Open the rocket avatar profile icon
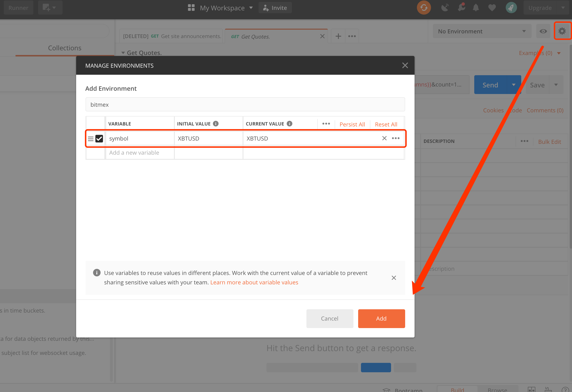The image size is (572, 392). pyautogui.click(x=511, y=8)
